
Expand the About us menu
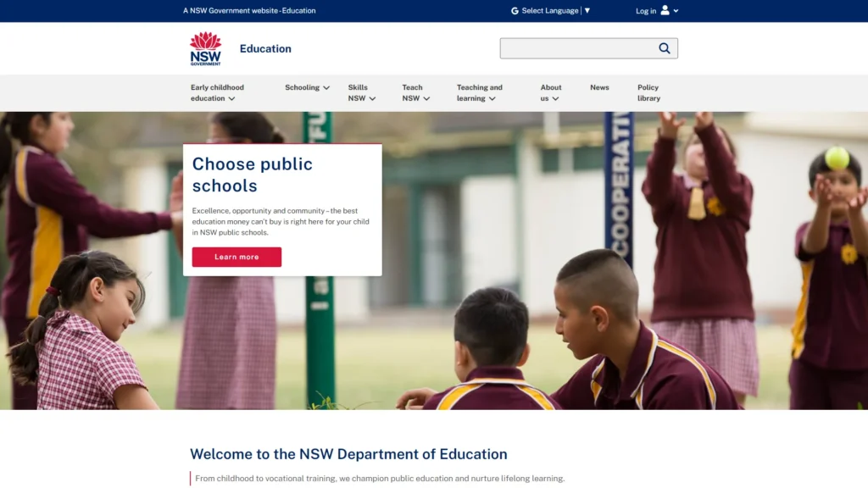click(x=551, y=93)
